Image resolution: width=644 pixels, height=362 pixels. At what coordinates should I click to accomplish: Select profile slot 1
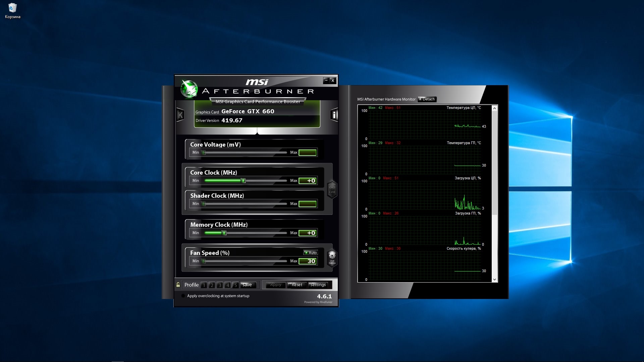(204, 285)
